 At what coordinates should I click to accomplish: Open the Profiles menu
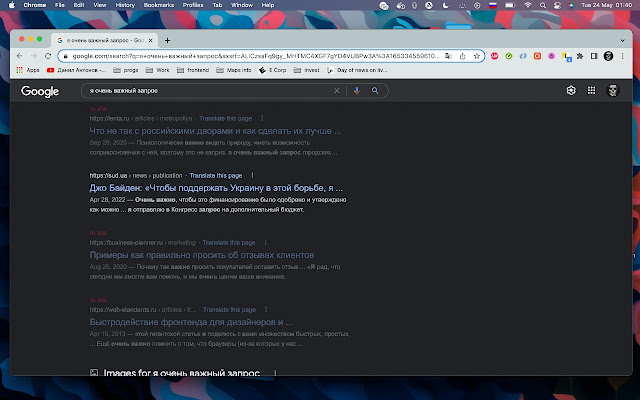click(193, 5)
